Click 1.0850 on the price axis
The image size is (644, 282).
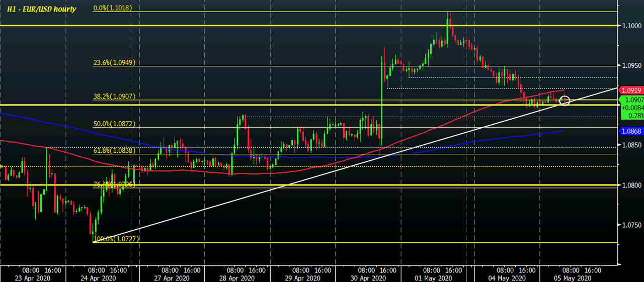coord(632,145)
